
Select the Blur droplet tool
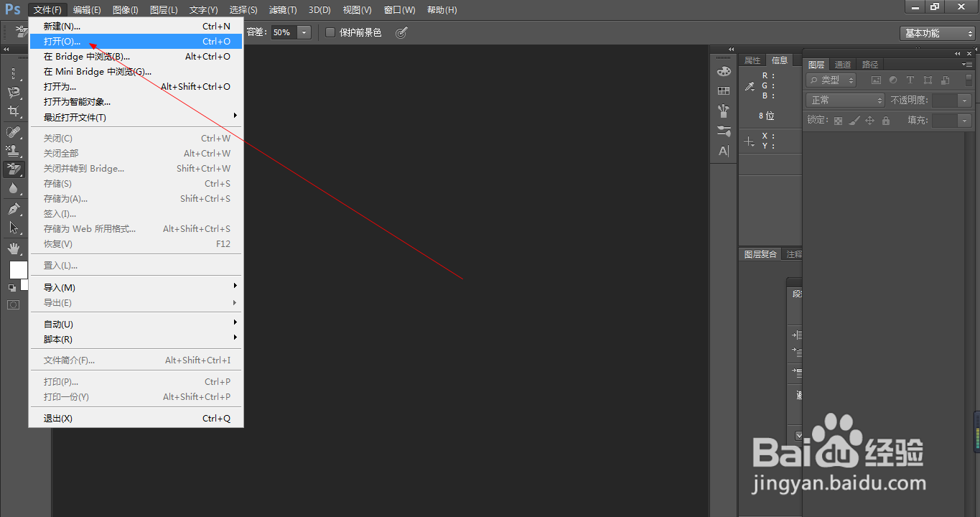coord(14,188)
